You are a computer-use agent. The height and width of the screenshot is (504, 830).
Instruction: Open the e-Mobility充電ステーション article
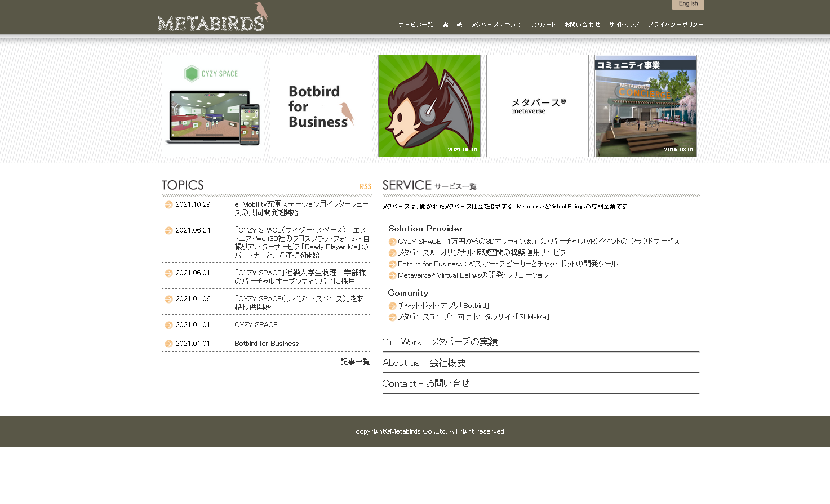(301, 208)
